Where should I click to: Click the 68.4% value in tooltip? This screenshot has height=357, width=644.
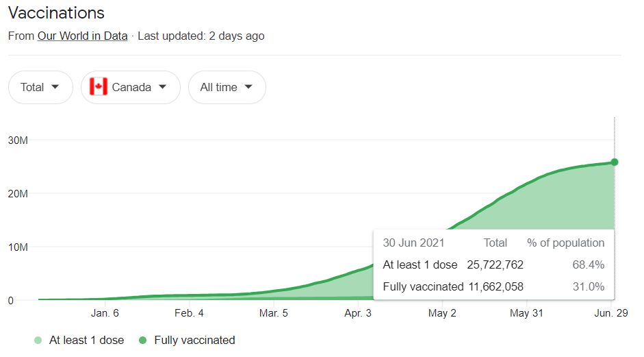tap(588, 264)
